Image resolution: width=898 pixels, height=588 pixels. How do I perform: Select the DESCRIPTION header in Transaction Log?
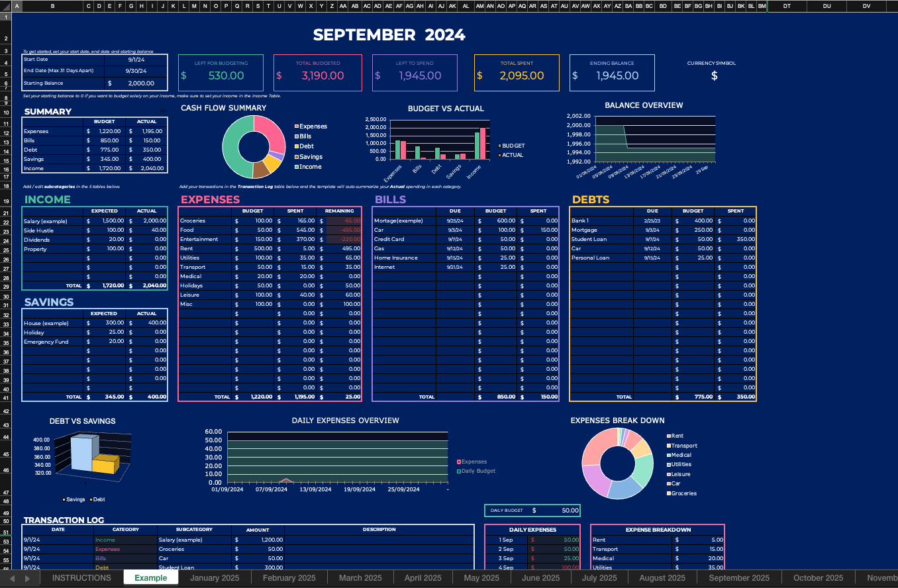point(379,530)
